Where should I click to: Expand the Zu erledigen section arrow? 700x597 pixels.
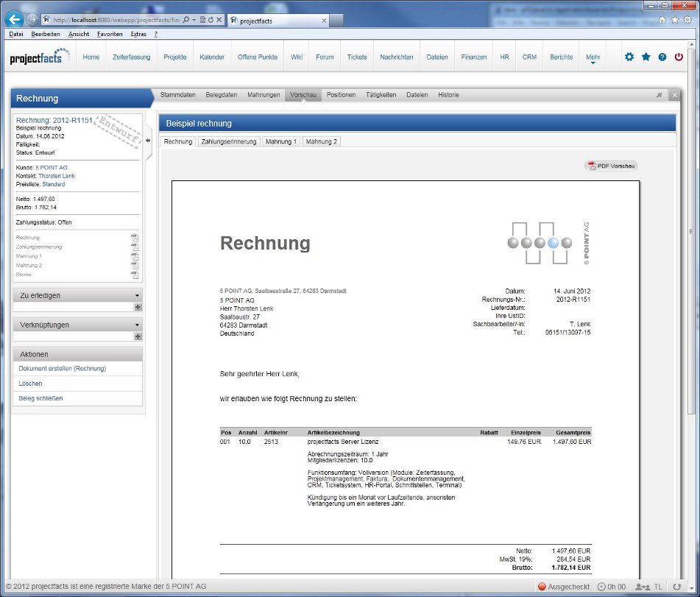tap(137, 295)
